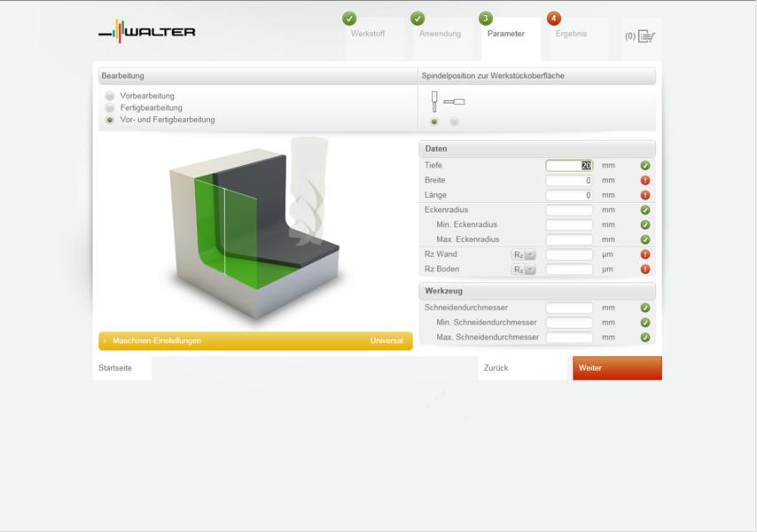
Task: Expand the Maschinen-Einstellungen bar
Action: [255, 340]
